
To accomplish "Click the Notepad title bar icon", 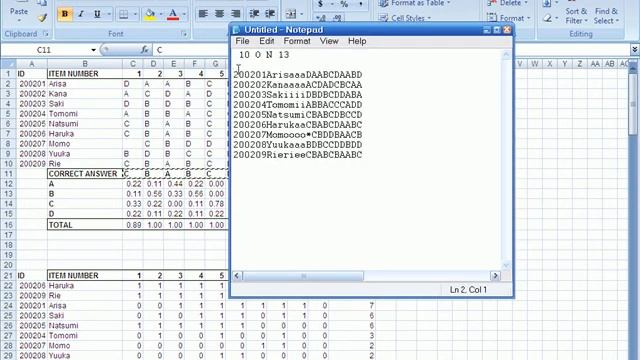I will pos(236,30).
